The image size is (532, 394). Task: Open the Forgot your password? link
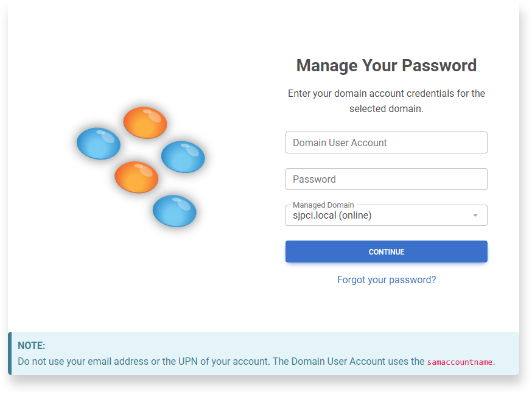click(387, 280)
